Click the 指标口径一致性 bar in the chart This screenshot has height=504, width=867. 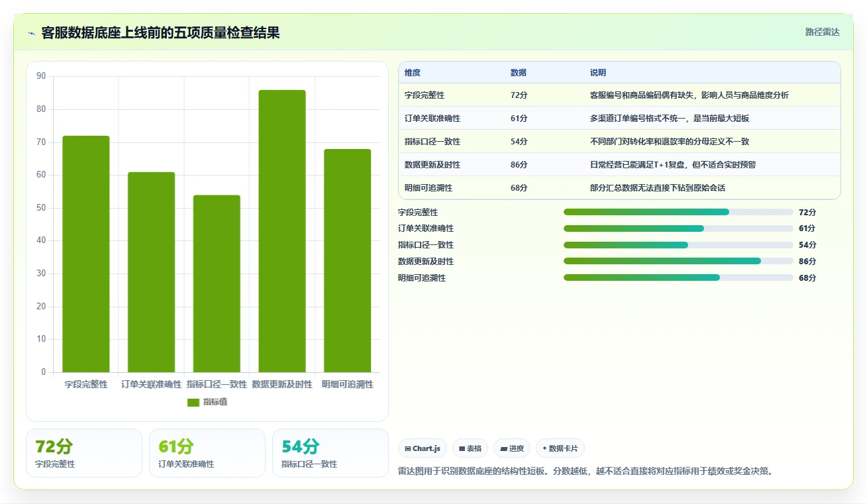click(x=217, y=283)
